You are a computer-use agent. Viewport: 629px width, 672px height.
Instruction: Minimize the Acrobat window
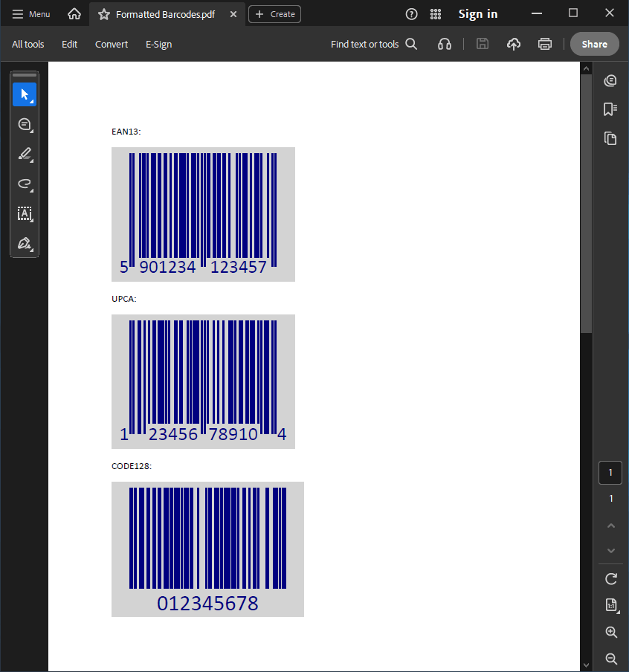(x=537, y=13)
